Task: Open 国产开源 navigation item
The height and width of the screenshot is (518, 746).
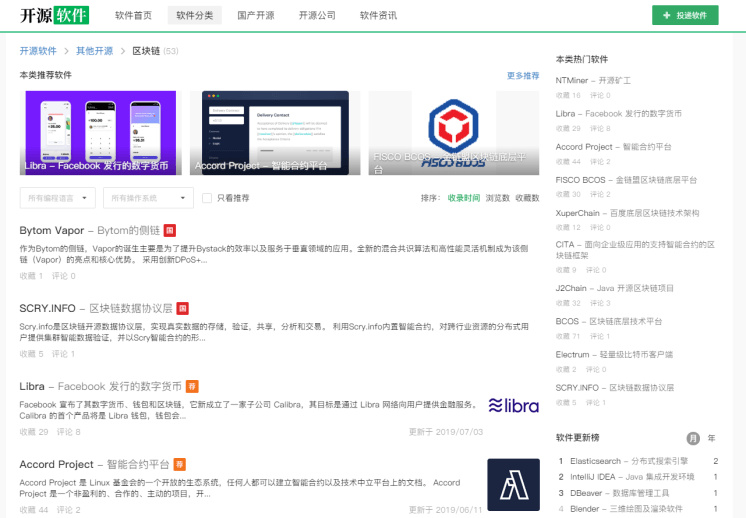Action: [x=256, y=15]
